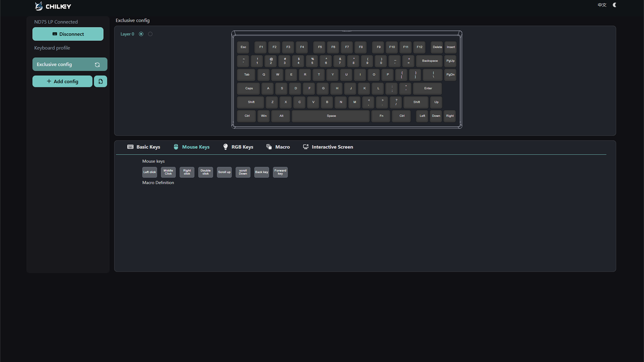
Task: Open the Interactive Screen tab
Action: pyautogui.click(x=328, y=147)
